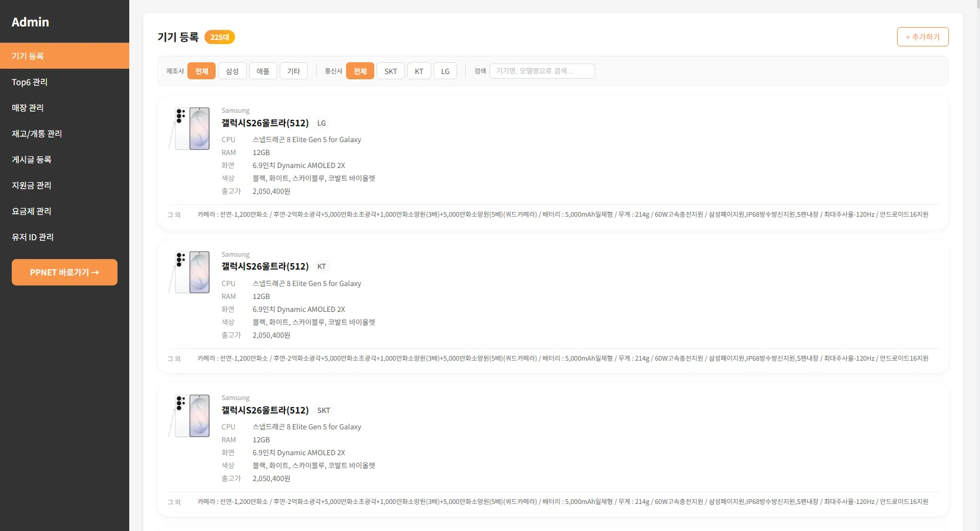Click color list 블랙, 화이트 in LG card

click(x=314, y=179)
